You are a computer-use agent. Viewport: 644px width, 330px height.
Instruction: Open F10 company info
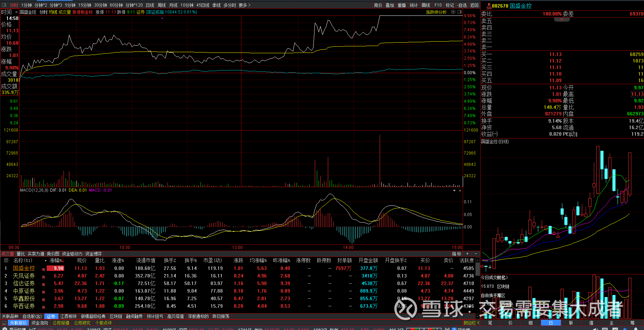click(438, 5)
